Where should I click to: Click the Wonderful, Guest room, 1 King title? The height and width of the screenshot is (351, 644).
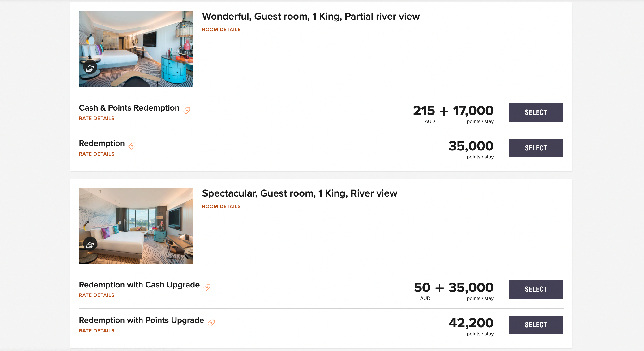point(310,17)
